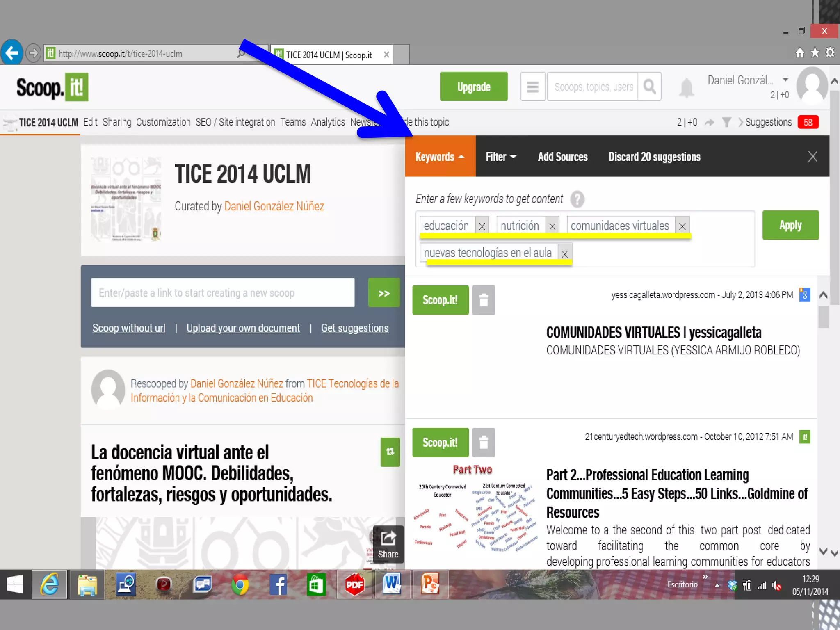Remove the comunidades virtuales keyword tag
840x630 pixels.
[682, 226]
